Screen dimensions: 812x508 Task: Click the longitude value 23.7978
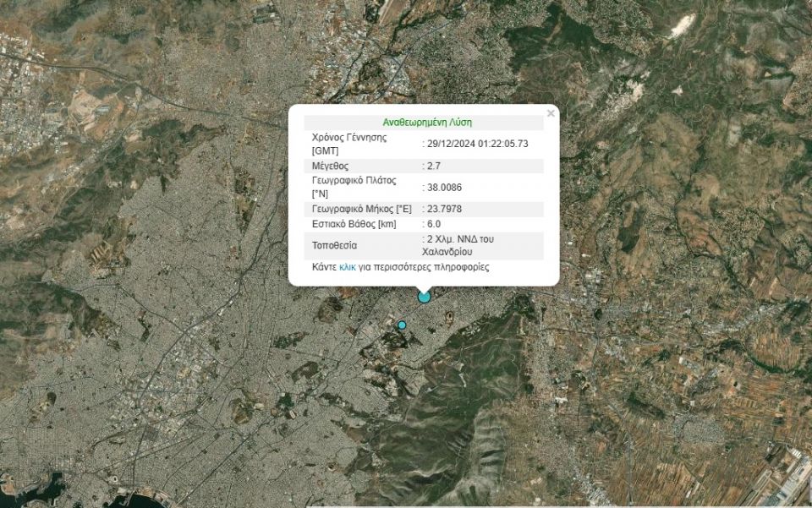(445, 209)
